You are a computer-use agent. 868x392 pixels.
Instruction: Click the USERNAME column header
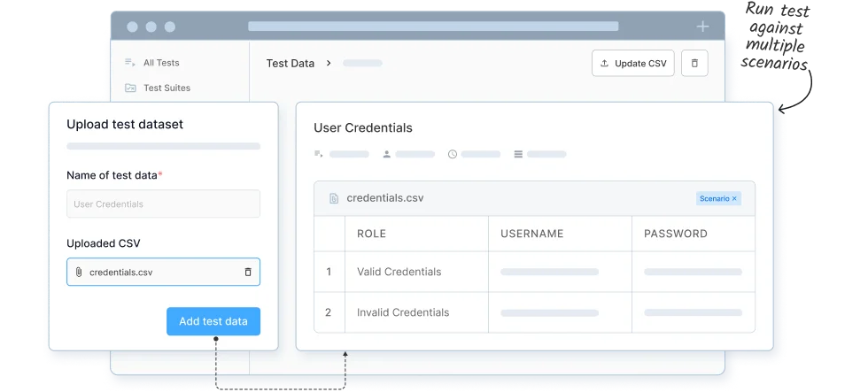pos(532,234)
